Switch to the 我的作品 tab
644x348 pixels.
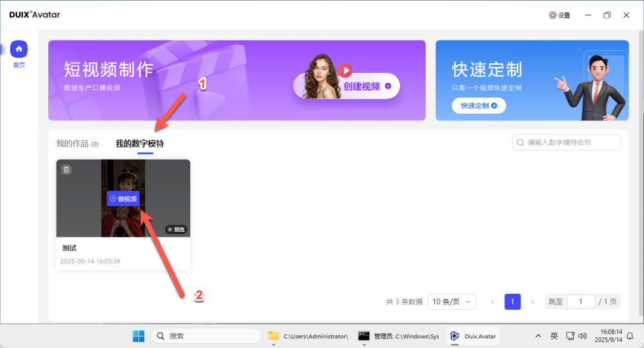click(x=76, y=144)
